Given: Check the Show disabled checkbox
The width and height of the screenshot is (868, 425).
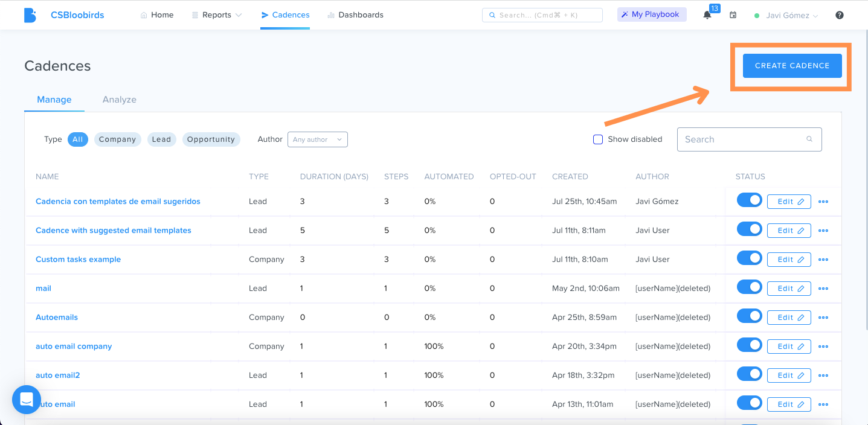Looking at the screenshot, I should tap(598, 139).
